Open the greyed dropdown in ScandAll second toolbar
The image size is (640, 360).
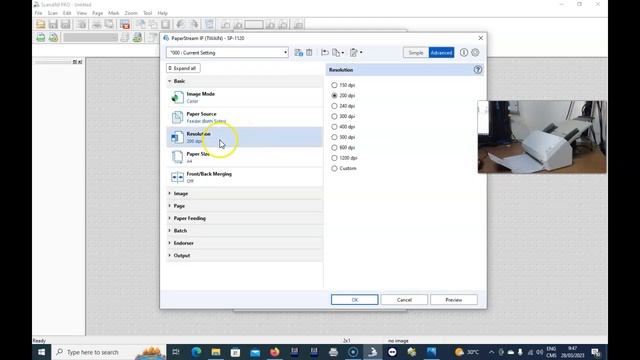click(90, 38)
